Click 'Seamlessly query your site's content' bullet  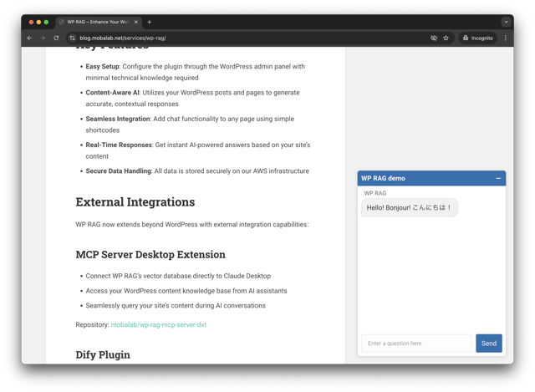[176, 306]
